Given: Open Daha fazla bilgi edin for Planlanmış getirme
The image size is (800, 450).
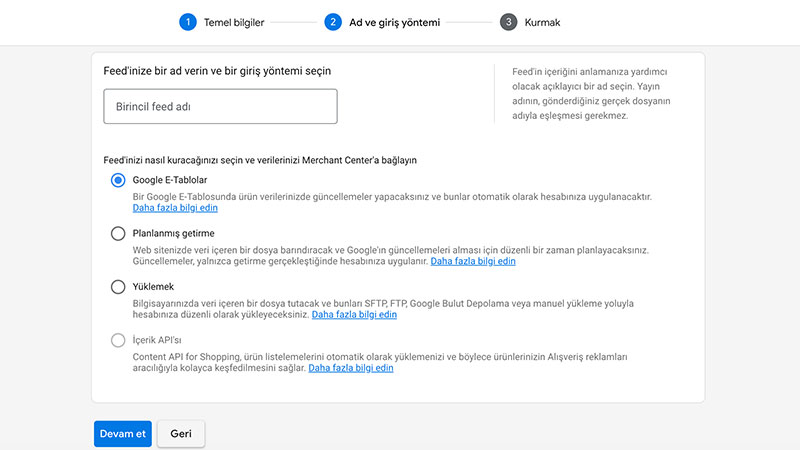Looking at the screenshot, I should (473, 261).
